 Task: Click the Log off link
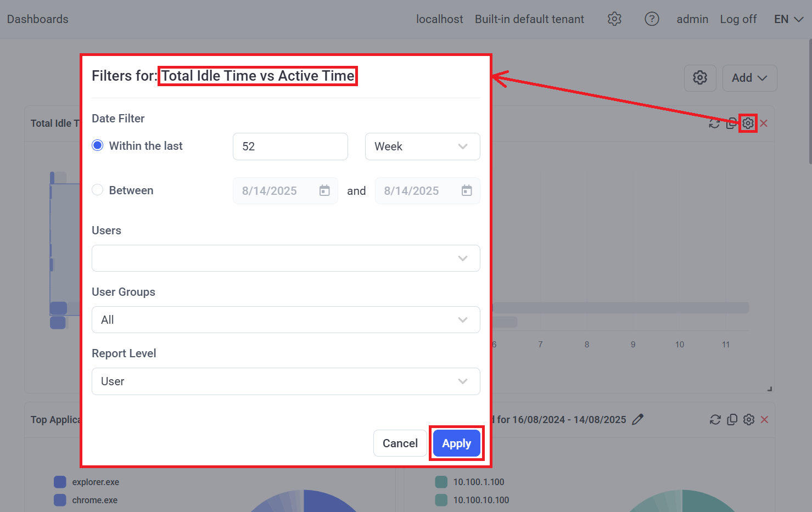point(738,19)
